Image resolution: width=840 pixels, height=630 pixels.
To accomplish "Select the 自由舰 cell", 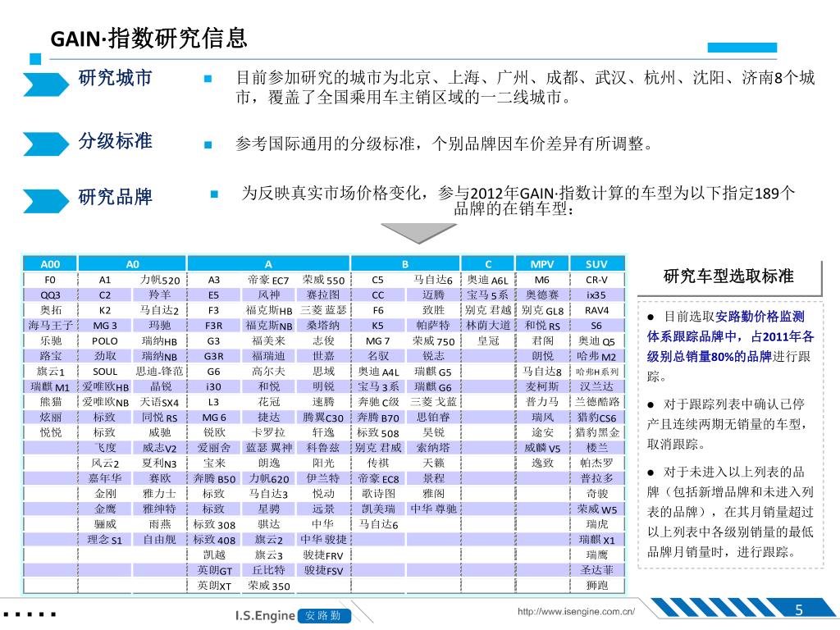I will [x=160, y=540].
